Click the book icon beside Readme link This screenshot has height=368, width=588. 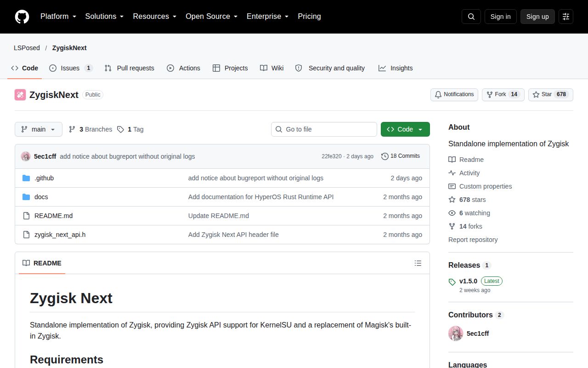coord(452,160)
